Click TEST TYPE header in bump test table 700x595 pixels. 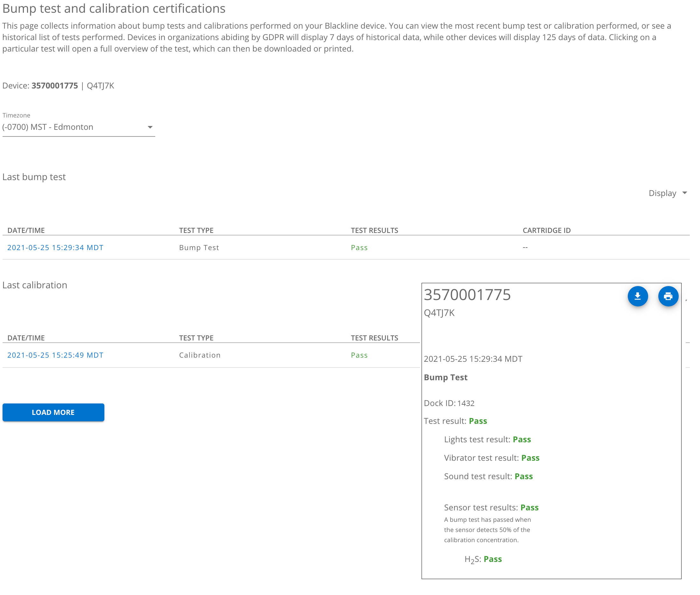click(x=196, y=230)
